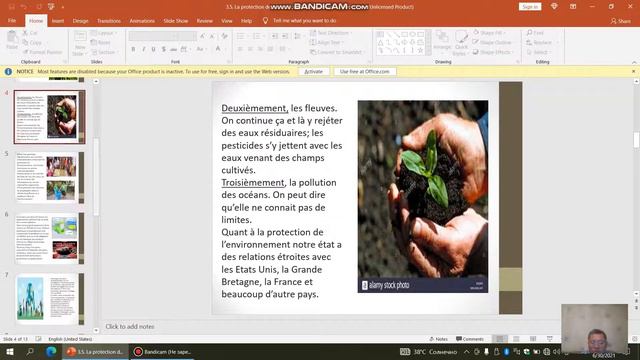640x360 pixels.
Task: Click the Share button
Action: pyautogui.click(x=620, y=21)
